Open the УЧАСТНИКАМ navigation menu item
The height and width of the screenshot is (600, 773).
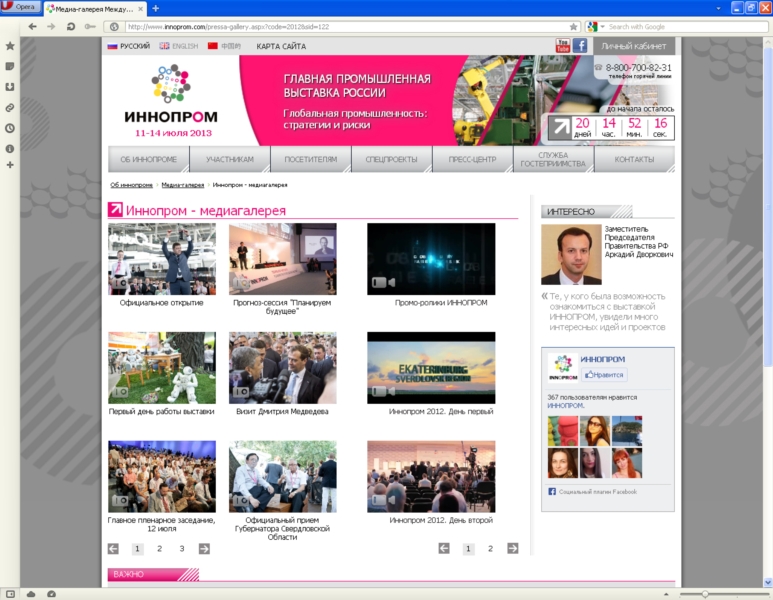[x=230, y=160]
